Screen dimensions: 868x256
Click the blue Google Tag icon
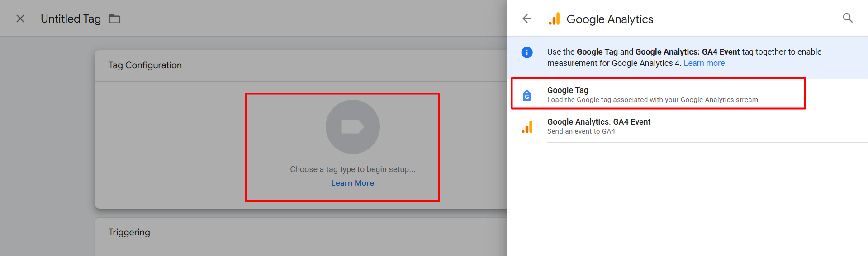pyautogui.click(x=527, y=95)
